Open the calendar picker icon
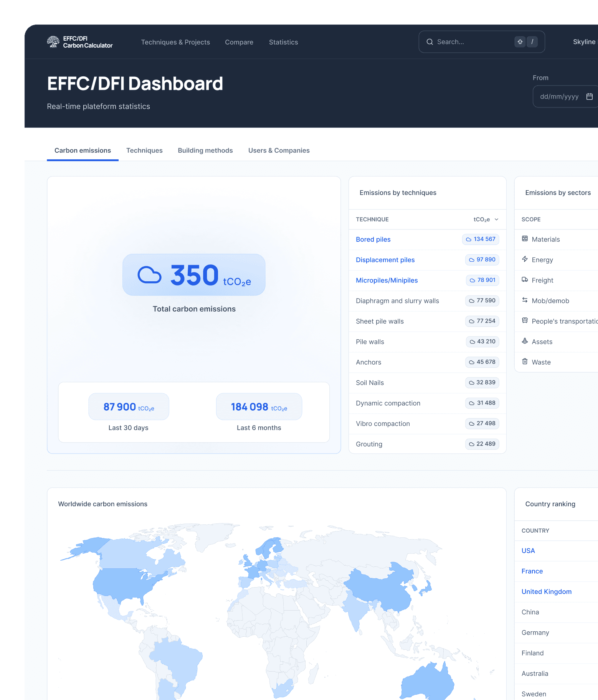 click(589, 96)
